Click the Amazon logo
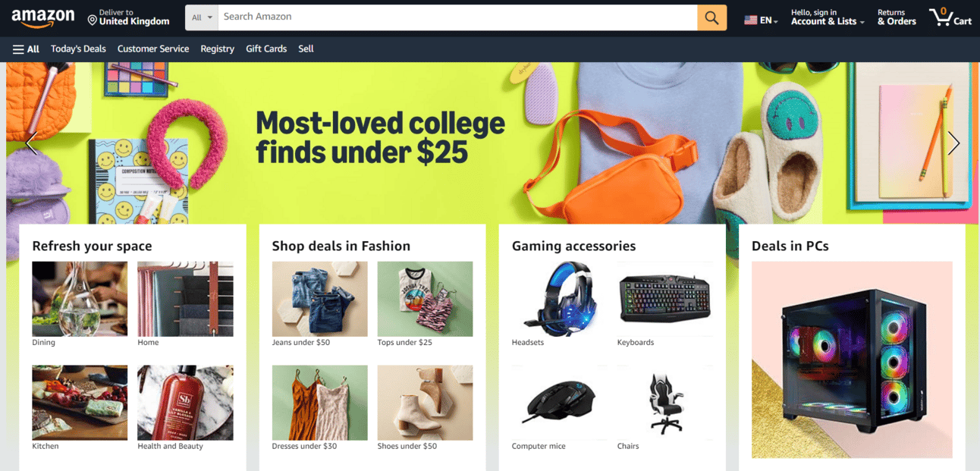Image resolution: width=980 pixels, height=471 pixels. click(x=43, y=17)
